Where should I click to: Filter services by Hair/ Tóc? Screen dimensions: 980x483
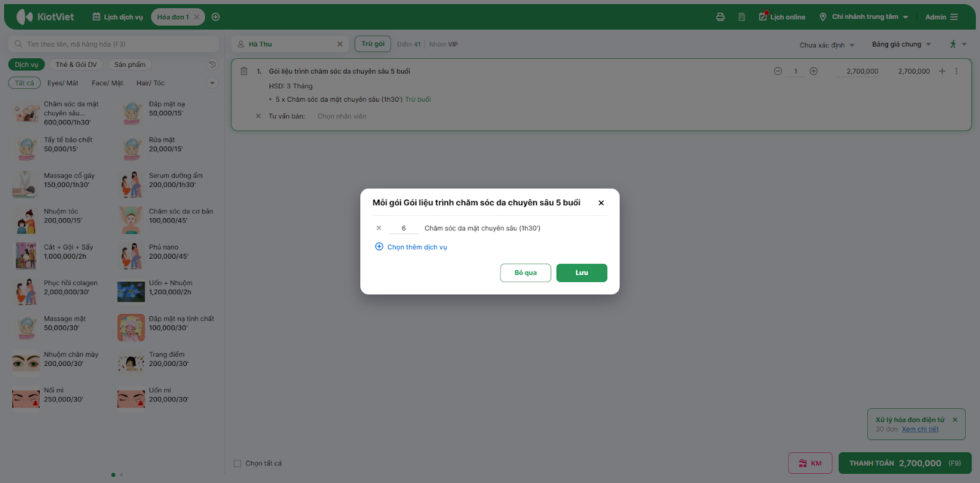pos(151,83)
